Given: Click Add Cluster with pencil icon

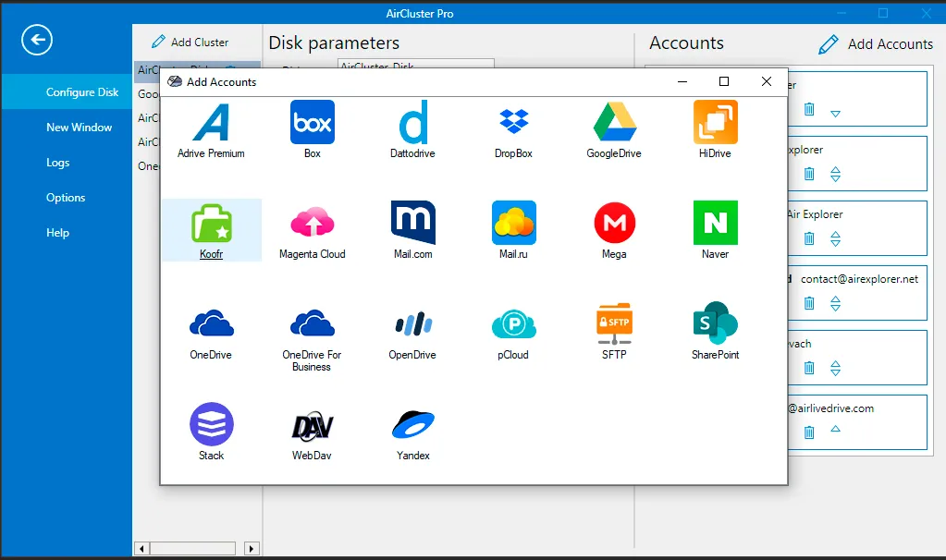Looking at the screenshot, I should tap(190, 43).
